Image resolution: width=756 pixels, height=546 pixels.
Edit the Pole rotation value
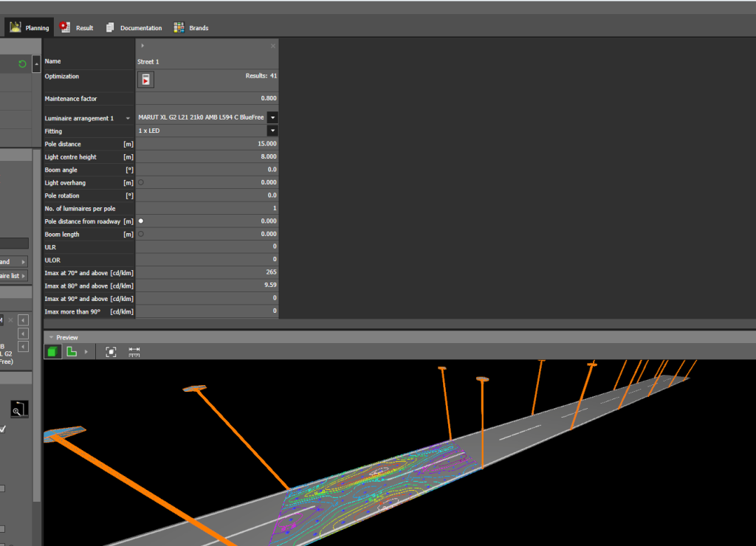[x=207, y=196]
